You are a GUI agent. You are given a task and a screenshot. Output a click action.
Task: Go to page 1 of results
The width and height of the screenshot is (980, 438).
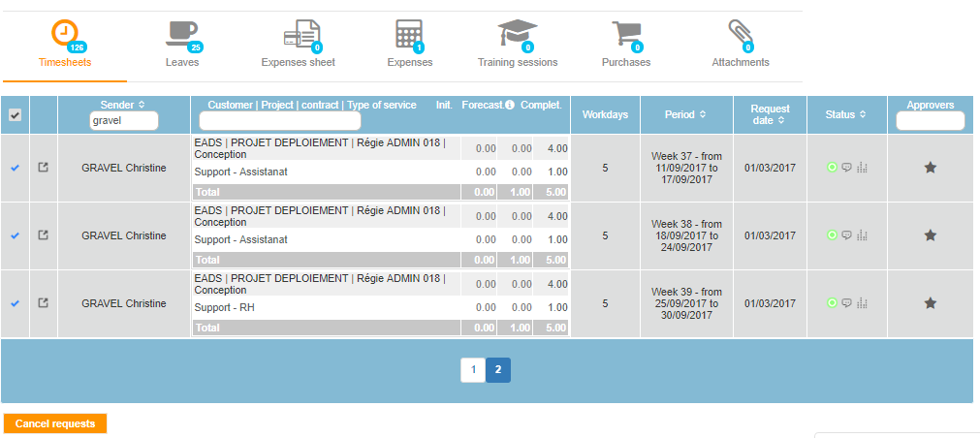(472, 370)
